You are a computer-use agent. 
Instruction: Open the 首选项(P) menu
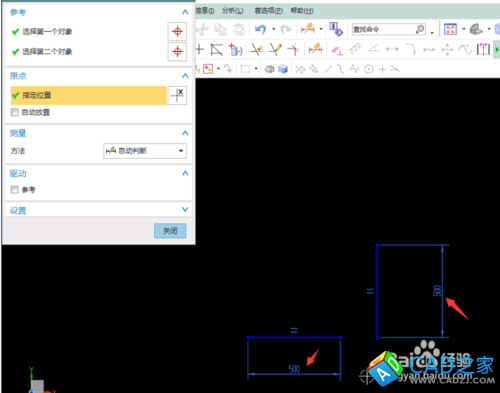click(268, 11)
